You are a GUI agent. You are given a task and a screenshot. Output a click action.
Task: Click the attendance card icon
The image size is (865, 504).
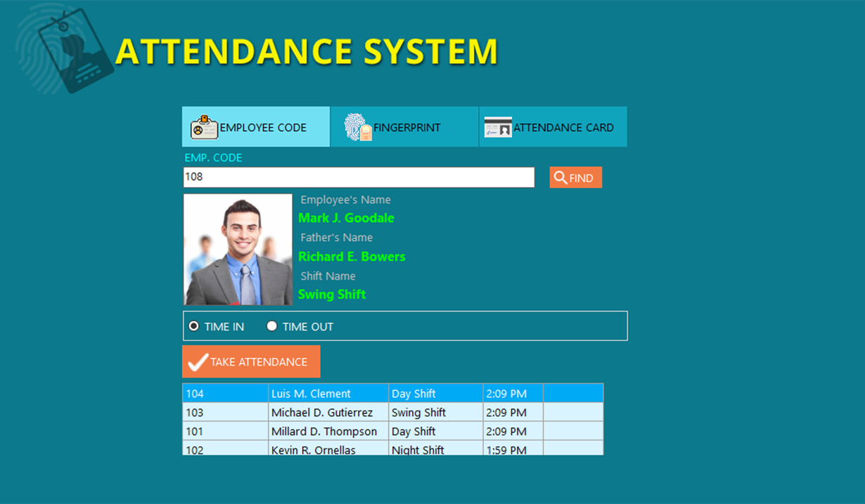point(498,127)
